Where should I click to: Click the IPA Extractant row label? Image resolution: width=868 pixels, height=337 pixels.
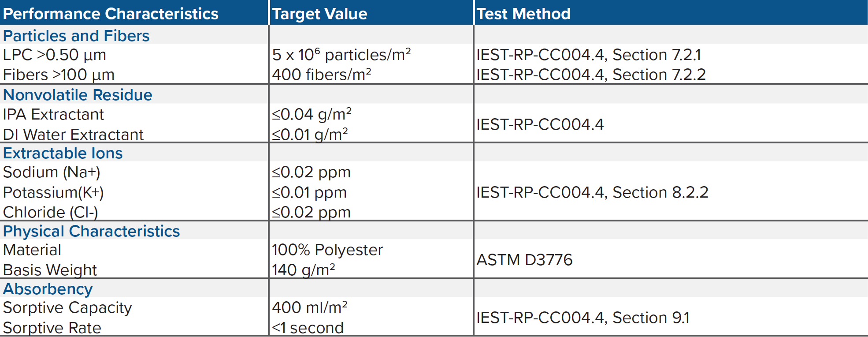click(x=53, y=115)
